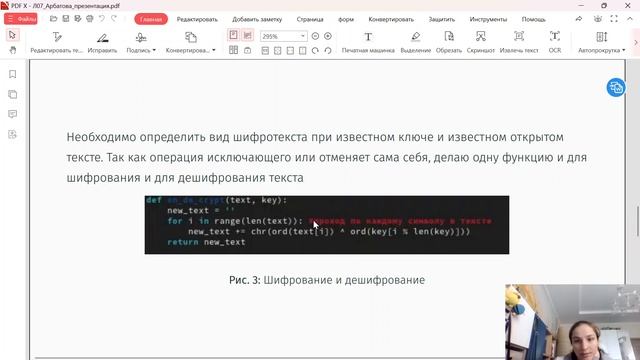Click the fit width icon

[290, 51]
